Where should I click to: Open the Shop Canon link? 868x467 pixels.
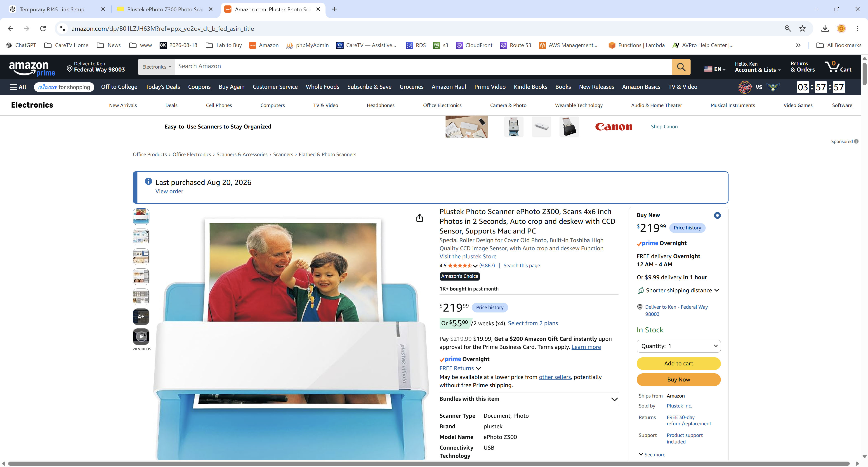click(664, 126)
